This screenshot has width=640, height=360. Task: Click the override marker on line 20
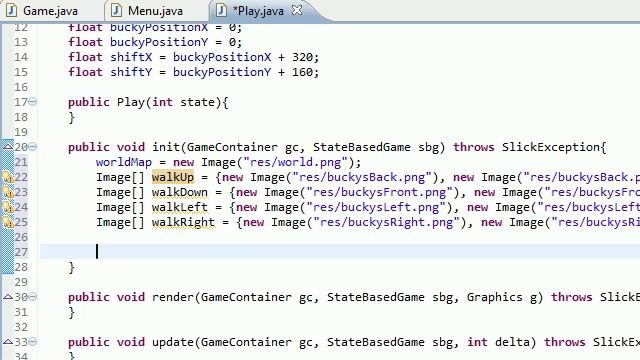coord(8,146)
